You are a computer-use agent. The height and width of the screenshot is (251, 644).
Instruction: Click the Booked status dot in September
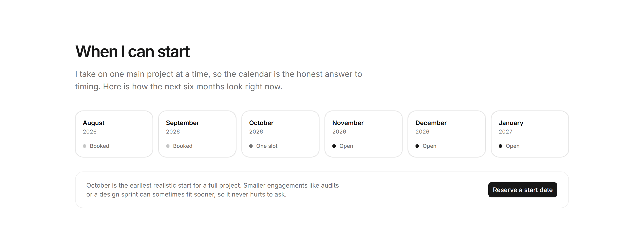[168, 146]
